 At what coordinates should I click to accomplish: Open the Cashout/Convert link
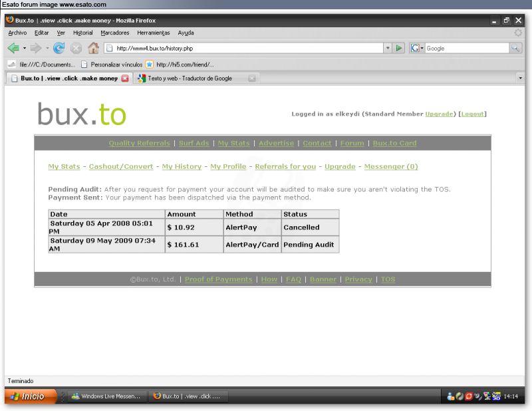pos(121,166)
